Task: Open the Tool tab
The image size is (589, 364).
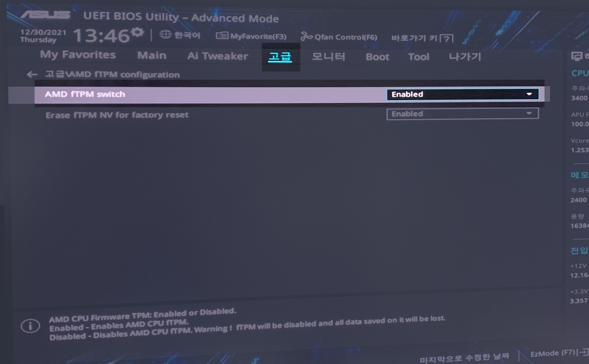Action: coord(419,57)
